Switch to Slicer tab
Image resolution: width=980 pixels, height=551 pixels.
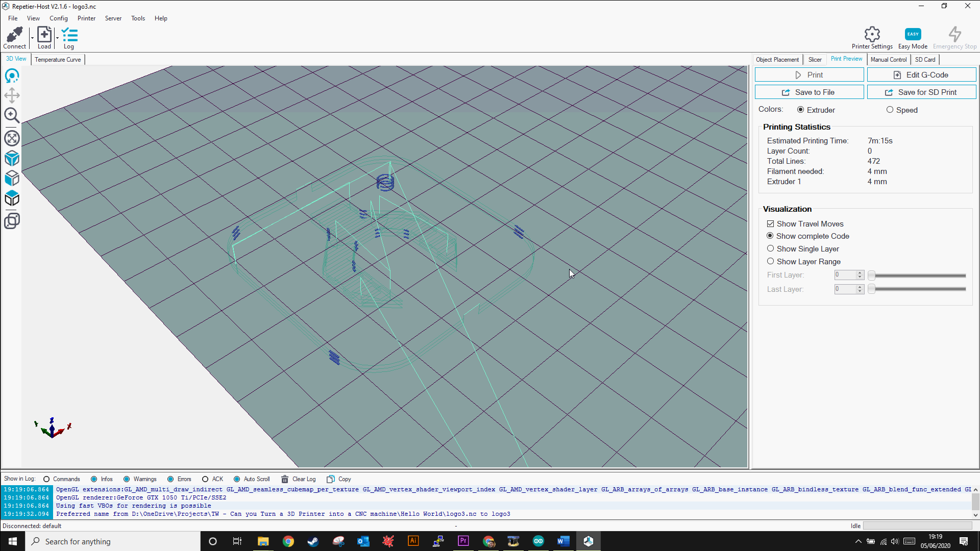[815, 59]
